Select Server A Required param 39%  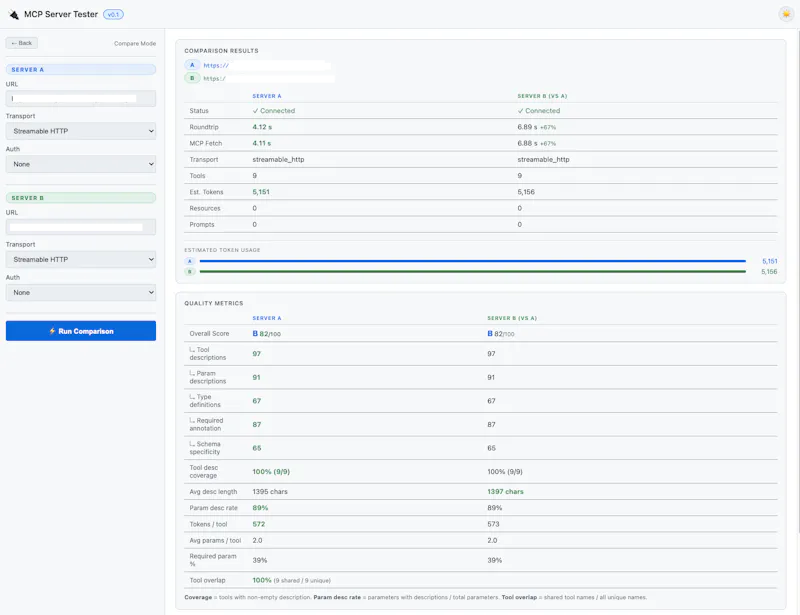(260, 560)
